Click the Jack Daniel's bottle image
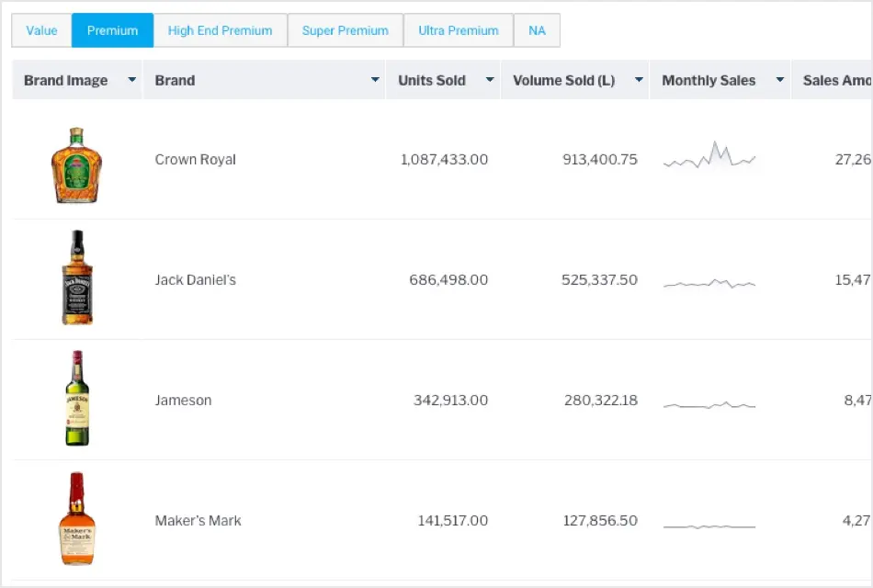This screenshot has width=873, height=588. click(77, 278)
